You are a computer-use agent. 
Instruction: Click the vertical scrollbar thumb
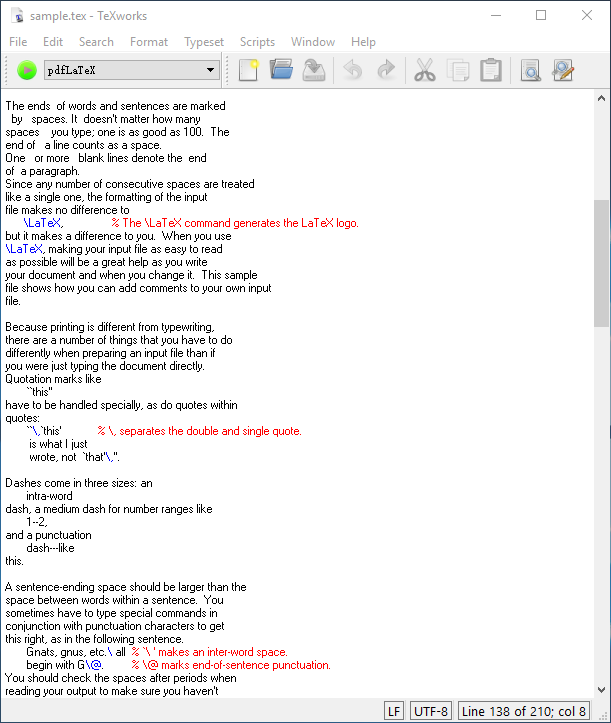click(x=601, y=263)
